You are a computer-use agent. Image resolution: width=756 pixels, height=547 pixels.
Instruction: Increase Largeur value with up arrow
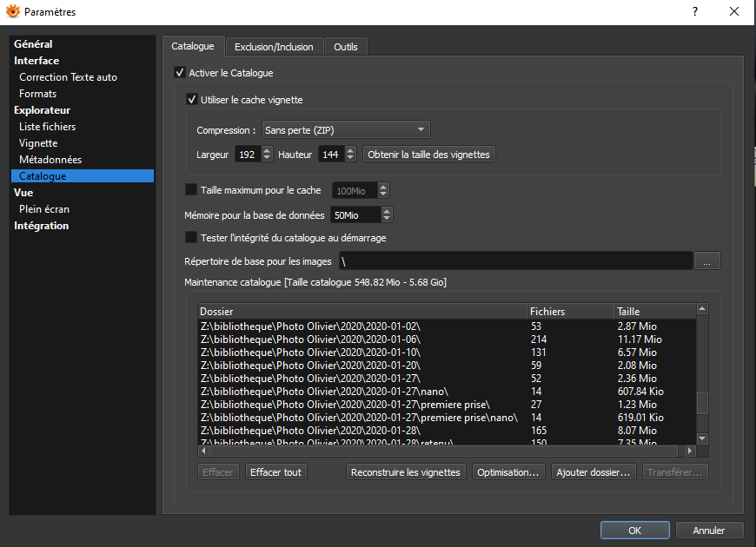point(267,150)
